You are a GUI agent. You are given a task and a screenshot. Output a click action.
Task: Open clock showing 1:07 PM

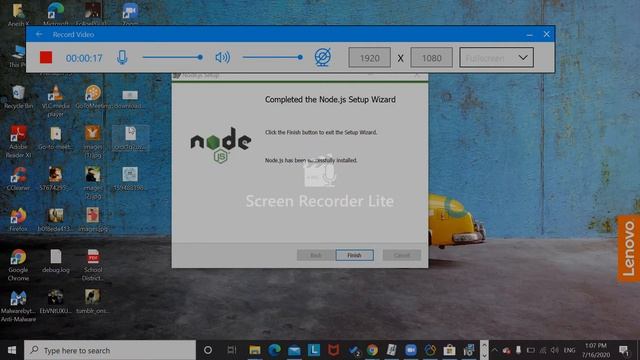tap(596, 350)
